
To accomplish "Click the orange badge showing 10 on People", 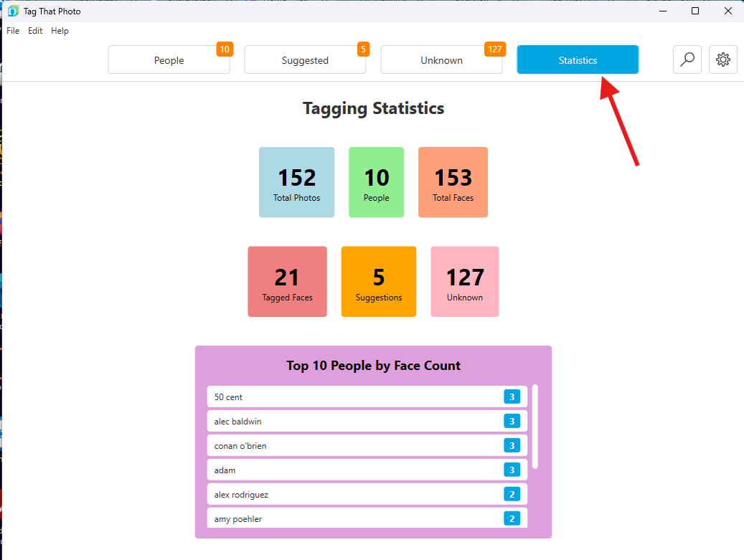I will [x=225, y=49].
